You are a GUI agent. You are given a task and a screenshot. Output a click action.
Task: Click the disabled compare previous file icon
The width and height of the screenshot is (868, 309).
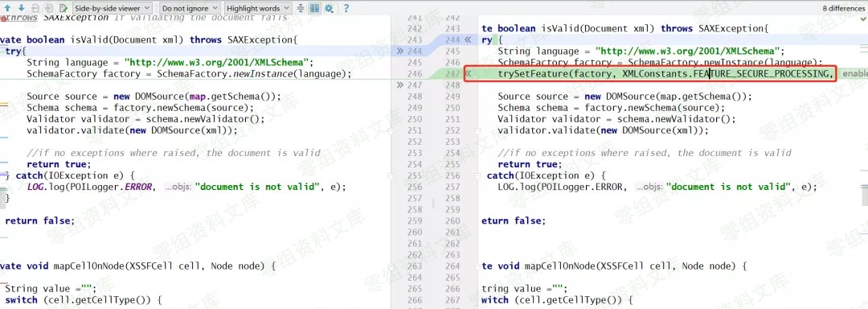point(35,8)
